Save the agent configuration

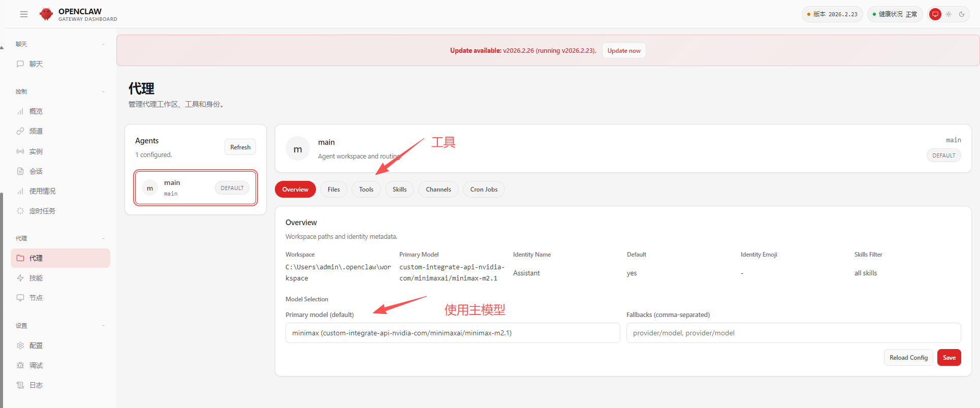point(949,358)
